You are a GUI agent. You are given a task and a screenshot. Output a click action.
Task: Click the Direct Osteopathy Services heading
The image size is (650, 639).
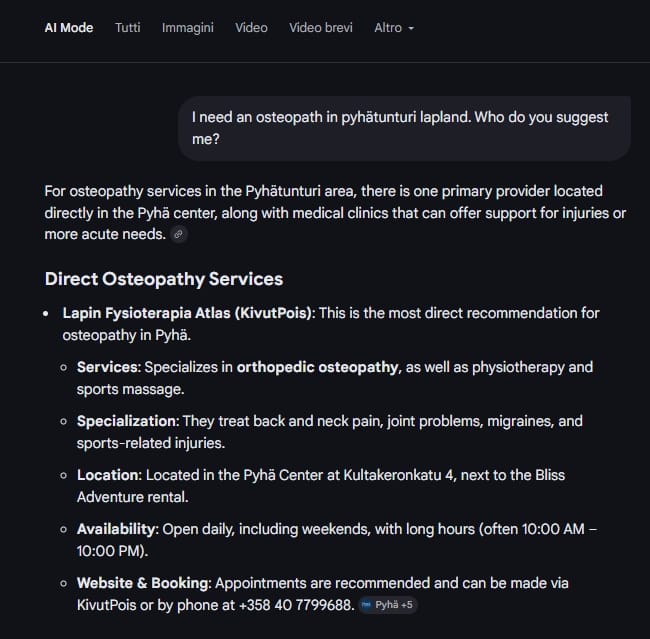pyautogui.click(x=164, y=279)
